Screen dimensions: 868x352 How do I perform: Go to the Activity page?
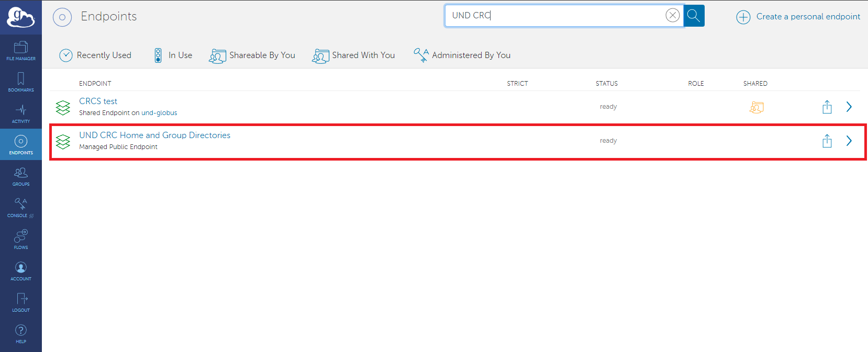click(21, 113)
